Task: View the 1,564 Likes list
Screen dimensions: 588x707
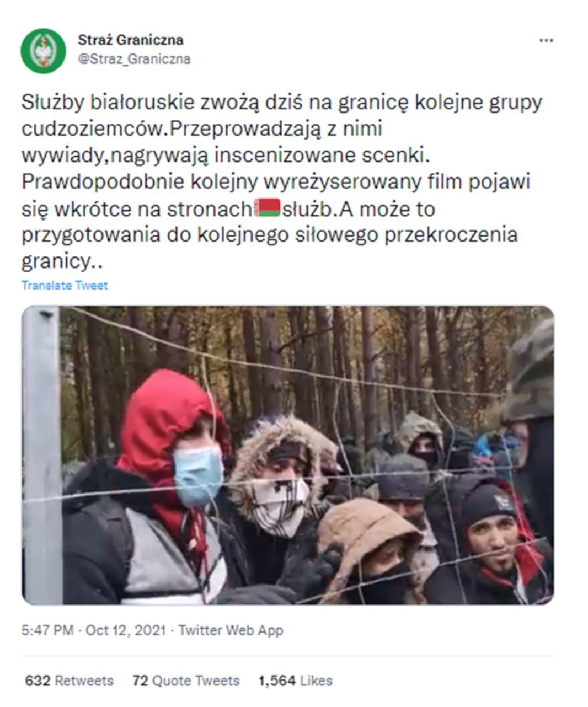Action: 295,681
